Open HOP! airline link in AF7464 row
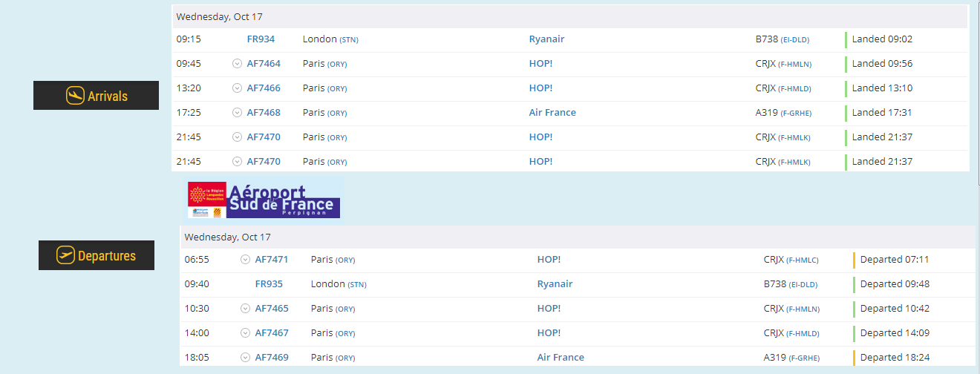The width and height of the screenshot is (980, 374). click(x=541, y=64)
